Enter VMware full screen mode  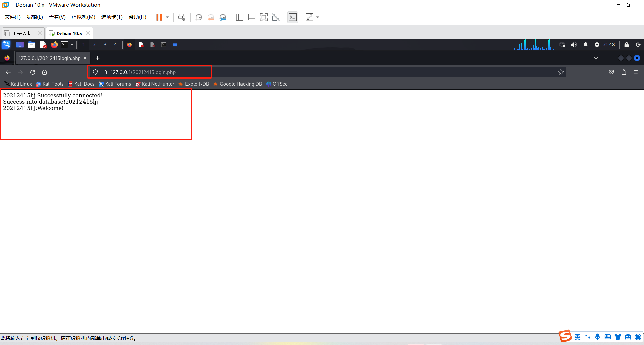264,17
